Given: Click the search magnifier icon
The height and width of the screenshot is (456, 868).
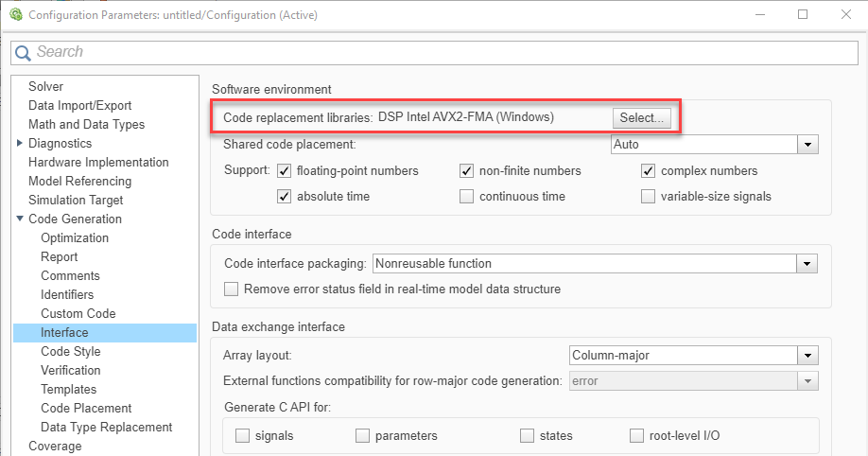Looking at the screenshot, I should coord(24,52).
